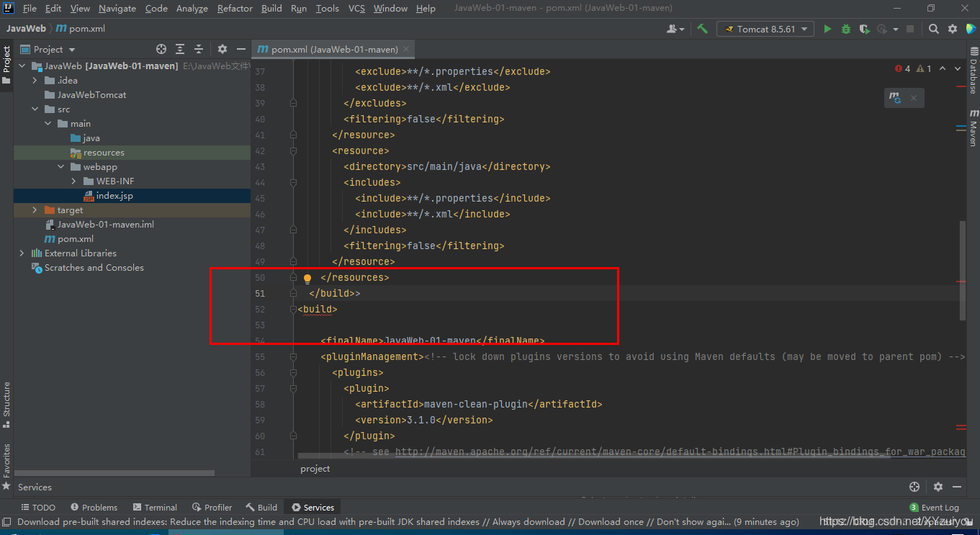This screenshot has height=535, width=980.
Task: Toggle code fold marker at line 57
Action: pos(293,389)
